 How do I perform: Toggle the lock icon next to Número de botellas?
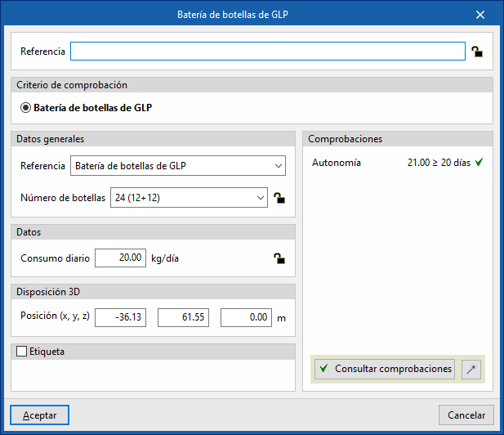click(279, 197)
